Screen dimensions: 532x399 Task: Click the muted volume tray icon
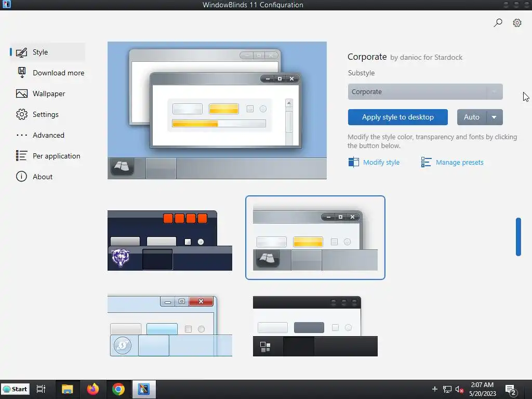point(459,390)
